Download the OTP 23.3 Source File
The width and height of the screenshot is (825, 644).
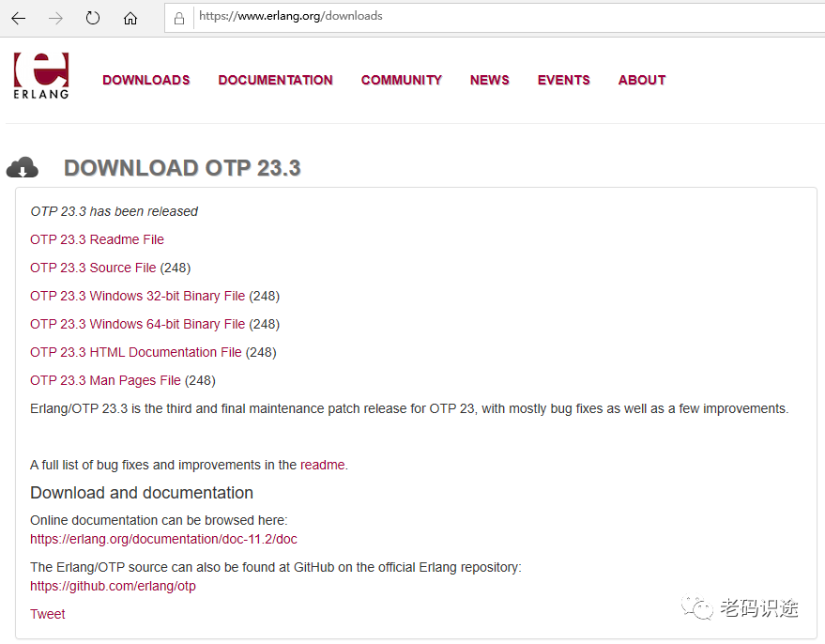coord(93,268)
